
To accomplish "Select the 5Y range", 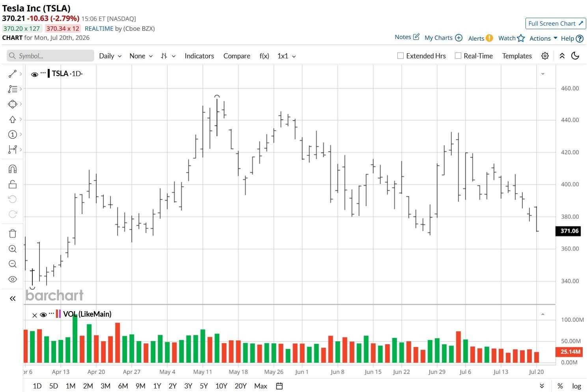I will [203, 386].
